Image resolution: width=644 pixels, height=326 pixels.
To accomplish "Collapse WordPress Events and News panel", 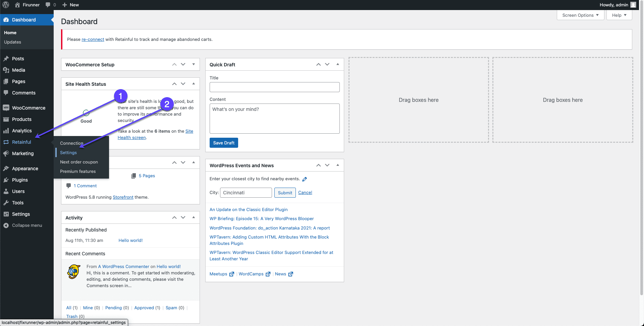I will pos(338,165).
